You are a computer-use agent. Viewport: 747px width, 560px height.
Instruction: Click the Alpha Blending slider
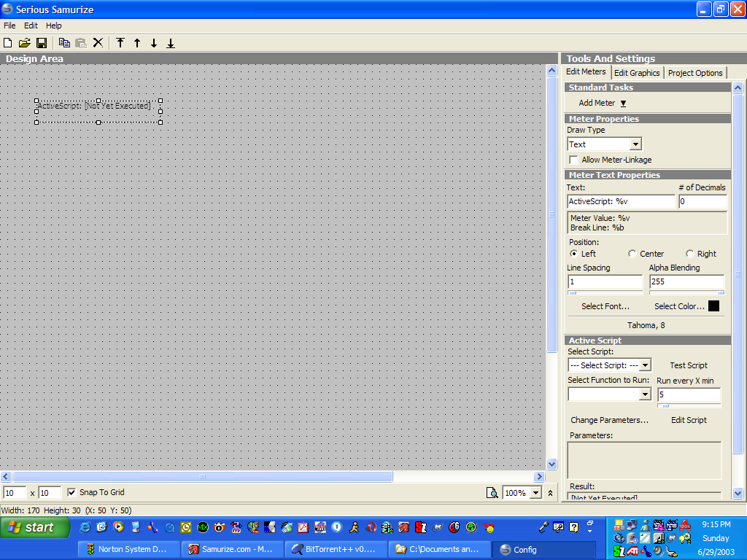click(x=687, y=293)
